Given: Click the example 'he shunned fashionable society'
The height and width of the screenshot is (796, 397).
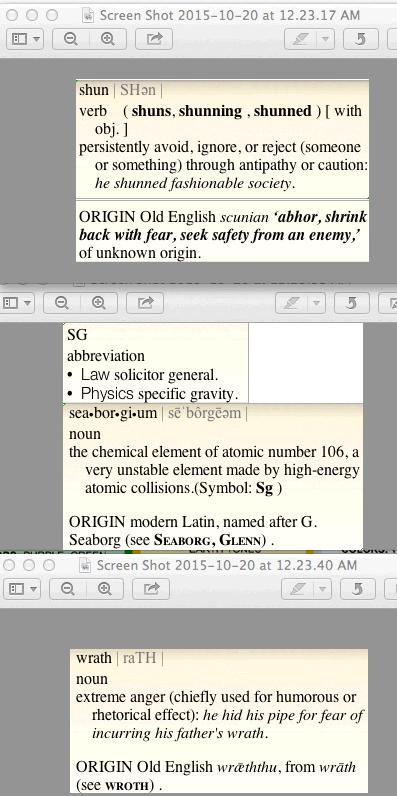Looking at the screenshot, I should coord(193,183).
